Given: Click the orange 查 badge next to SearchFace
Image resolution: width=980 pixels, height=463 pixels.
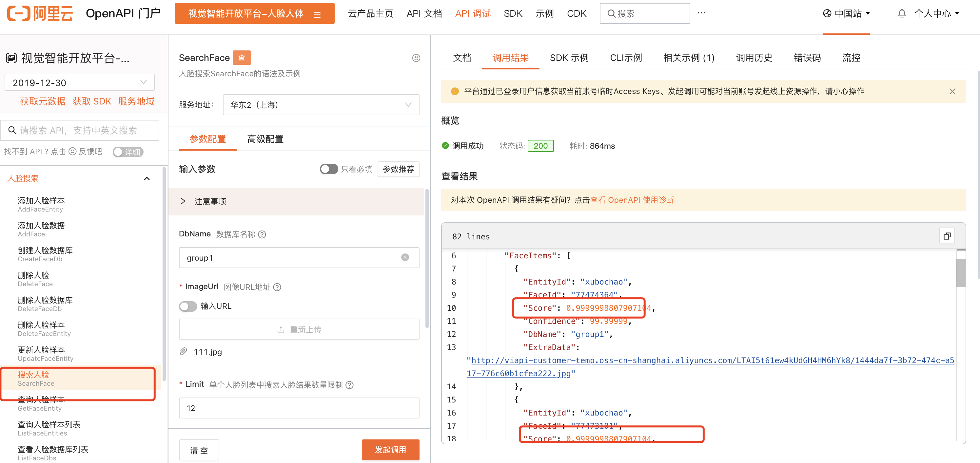Looking at the screenshot, I should tap(242, 58).
